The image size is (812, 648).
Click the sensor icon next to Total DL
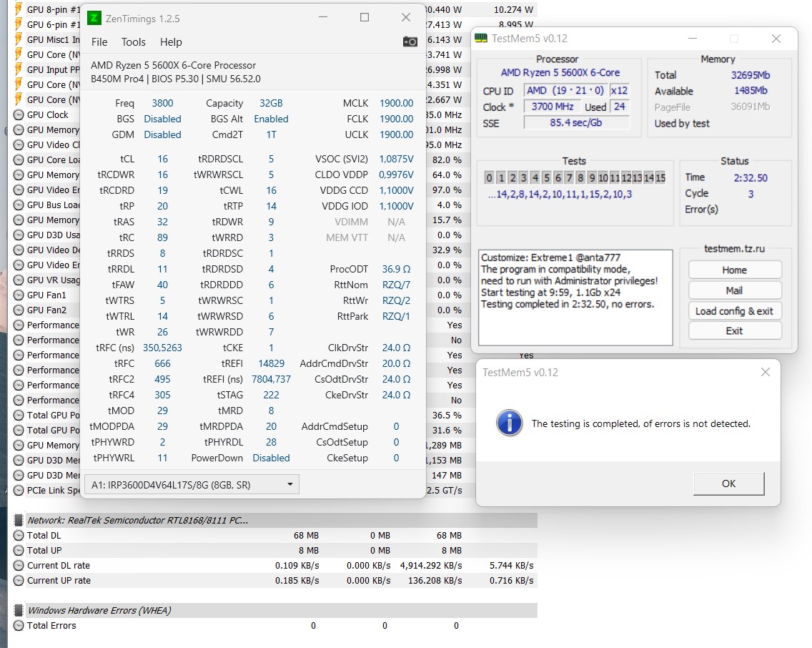click(19, 535)
